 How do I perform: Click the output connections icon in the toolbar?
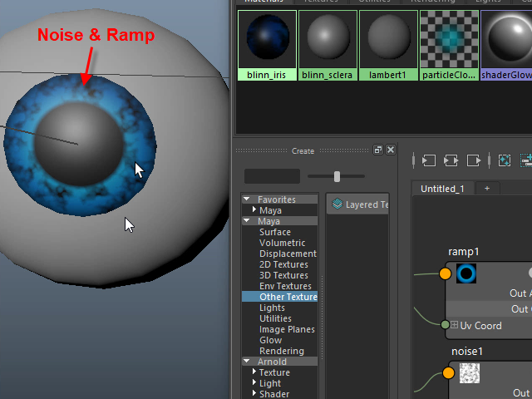click(x=475, y=160)
